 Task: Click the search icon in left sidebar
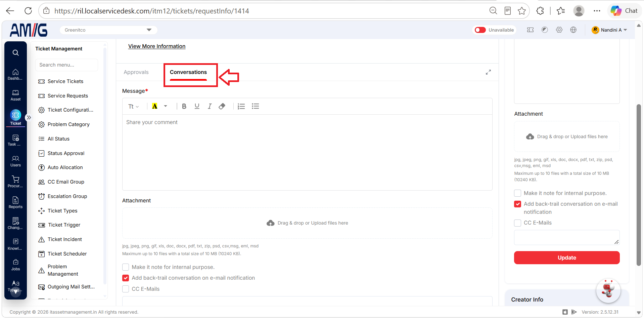coord(15,53)
